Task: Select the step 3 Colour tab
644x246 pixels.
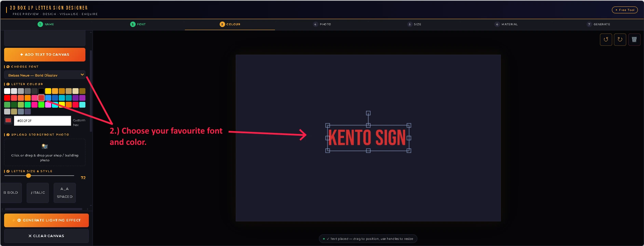Action: pos(230,24)
